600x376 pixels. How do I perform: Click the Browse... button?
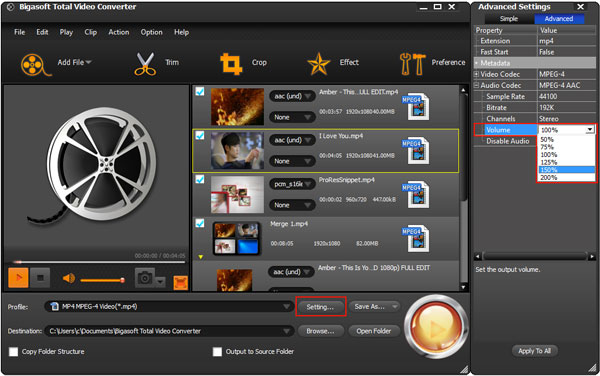[320, 331]
